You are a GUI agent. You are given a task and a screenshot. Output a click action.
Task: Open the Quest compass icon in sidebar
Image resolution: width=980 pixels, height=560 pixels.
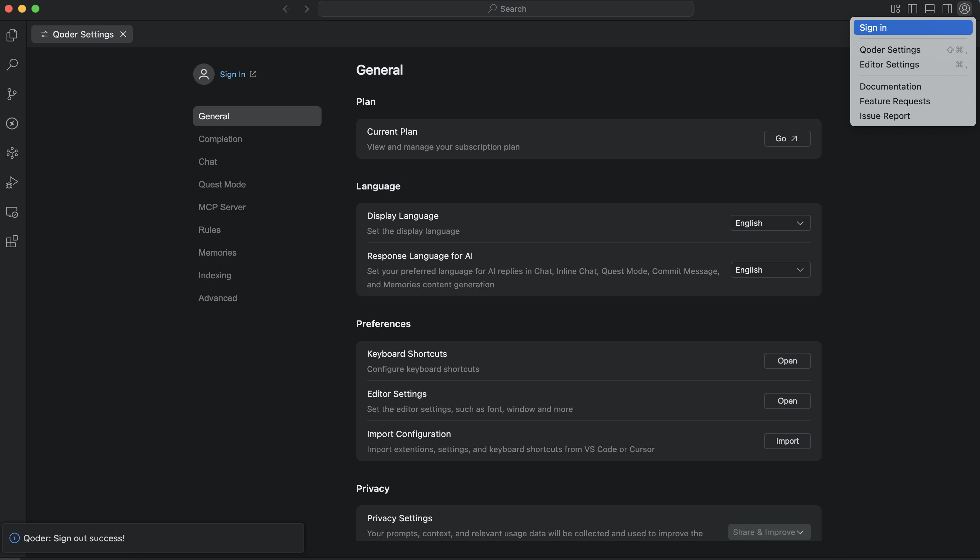tap(12, 124)
